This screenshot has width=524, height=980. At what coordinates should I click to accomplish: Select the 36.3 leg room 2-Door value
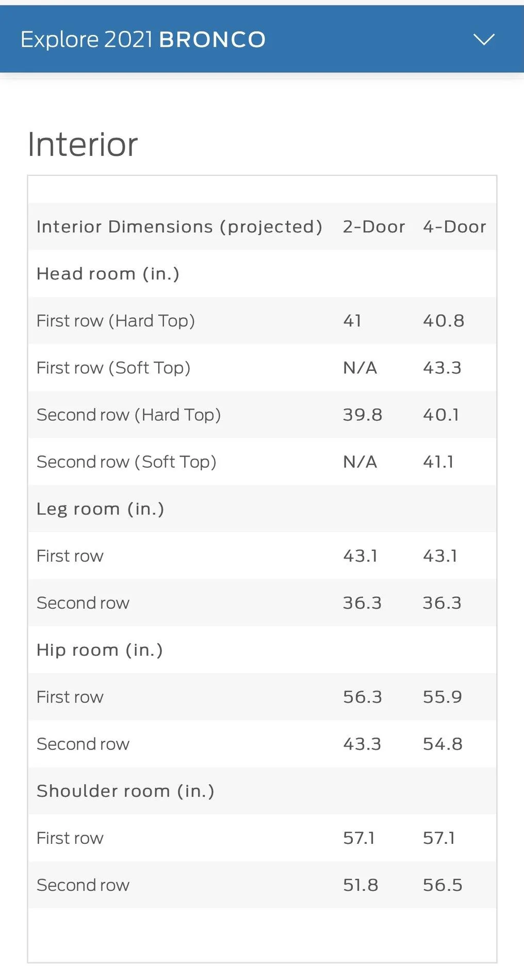coord(362,603)
